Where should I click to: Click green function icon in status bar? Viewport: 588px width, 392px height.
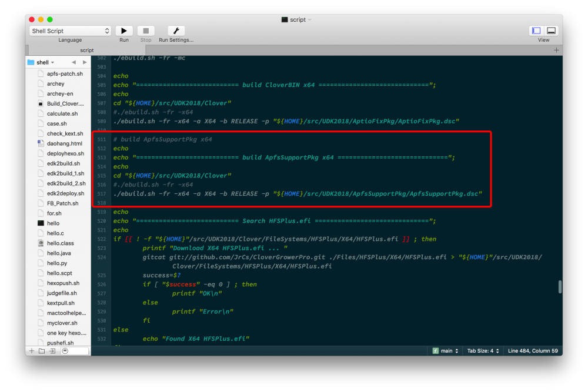[x=435, y=351]
